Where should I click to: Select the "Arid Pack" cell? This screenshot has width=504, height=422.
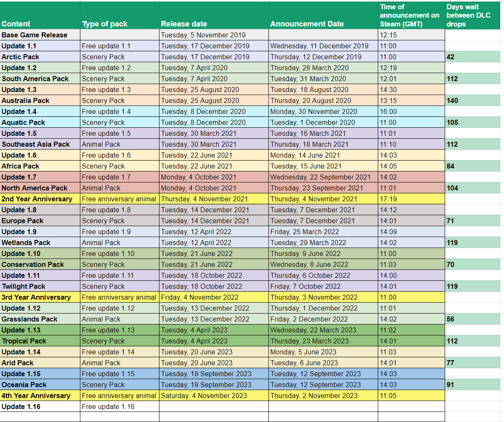point(40,363)
